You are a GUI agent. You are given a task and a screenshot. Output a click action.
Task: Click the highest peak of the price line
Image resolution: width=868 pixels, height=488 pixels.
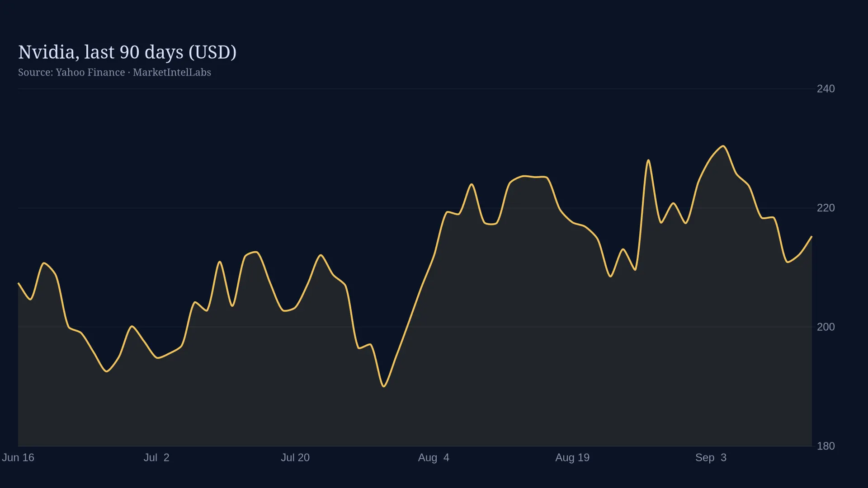[723, 146]
